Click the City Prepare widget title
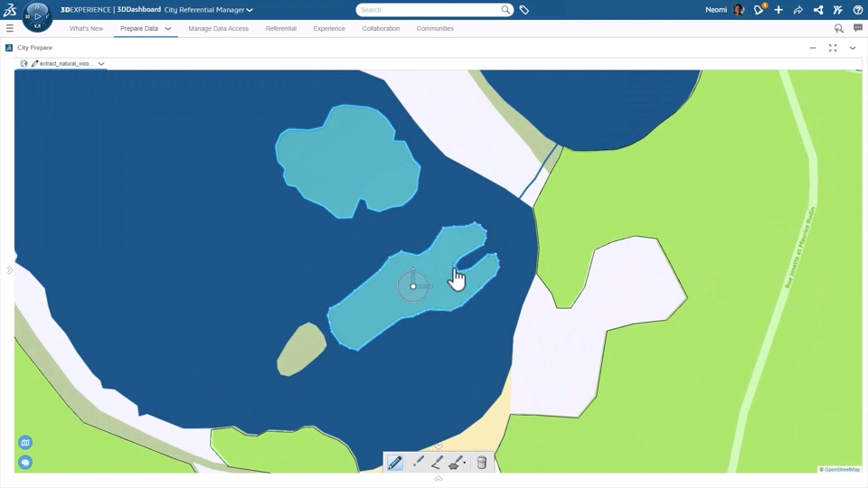Viewport: 868px width, 488px height. pos(35,48)
